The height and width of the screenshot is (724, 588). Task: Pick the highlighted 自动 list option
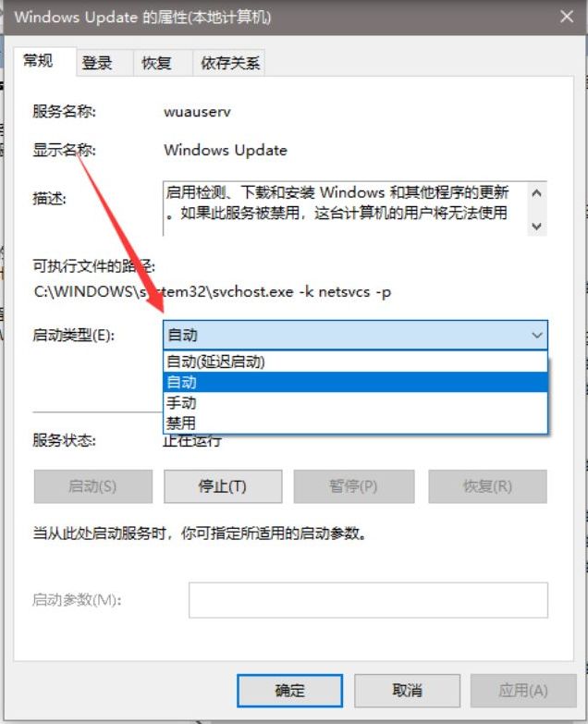(x=355, y=382)
